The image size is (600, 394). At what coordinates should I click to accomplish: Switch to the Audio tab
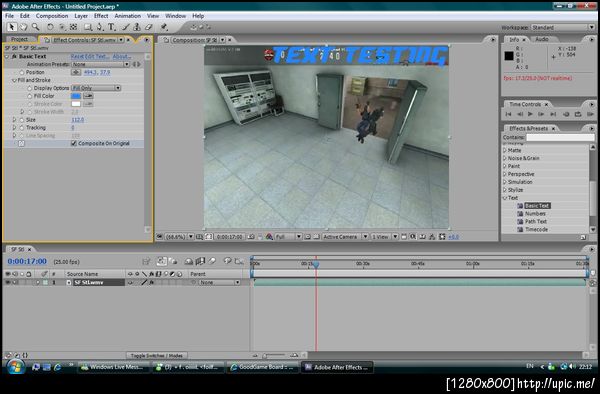[541, 39]
